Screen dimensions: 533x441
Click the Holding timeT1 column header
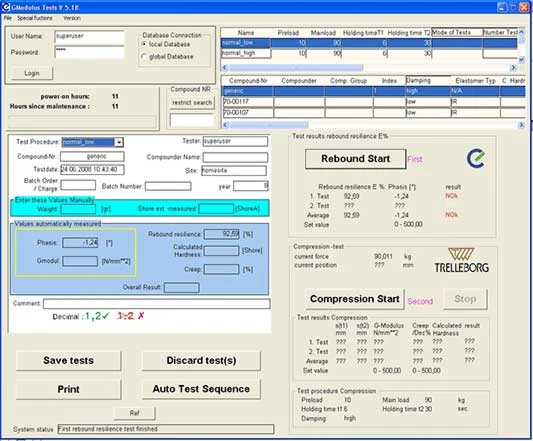click(x=363, y=33)
